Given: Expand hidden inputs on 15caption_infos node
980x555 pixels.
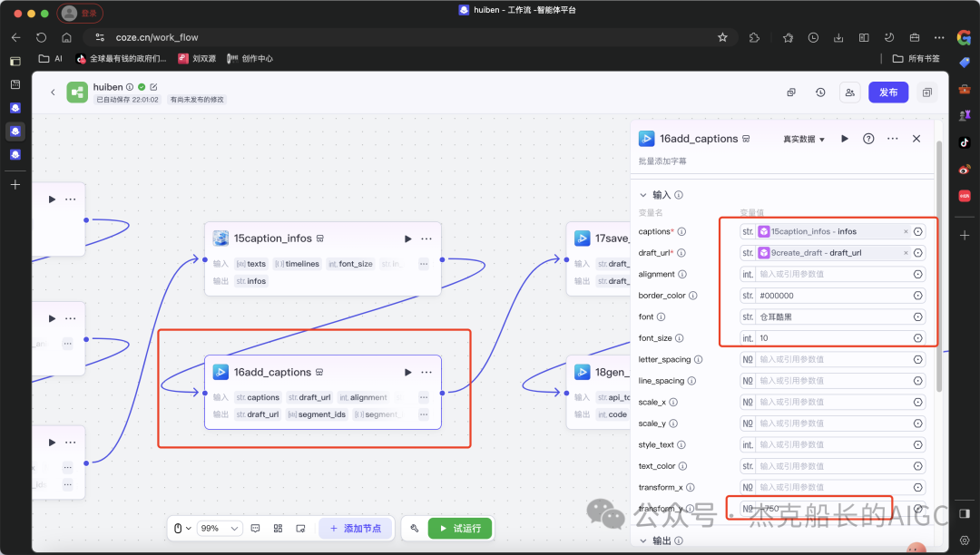Looking at the screenshot, I should [x=424, y=264].
